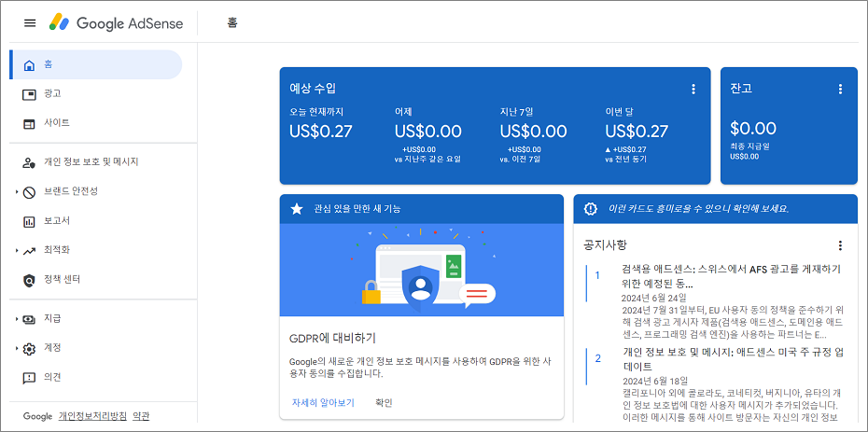The image size is (868, 432).
Task: Click the 의견 feedback icon
Action: (29, 378)
